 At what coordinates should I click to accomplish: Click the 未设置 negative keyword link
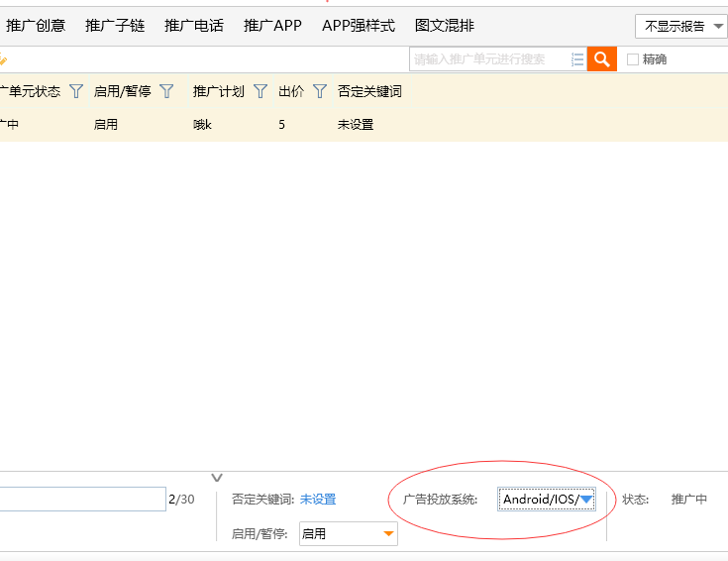coord(318,500)
